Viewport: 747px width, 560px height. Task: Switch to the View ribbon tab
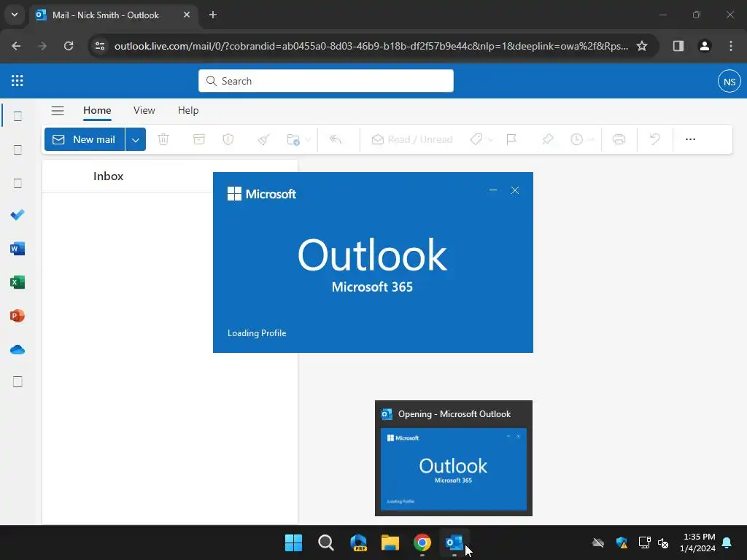pos(144,111)
